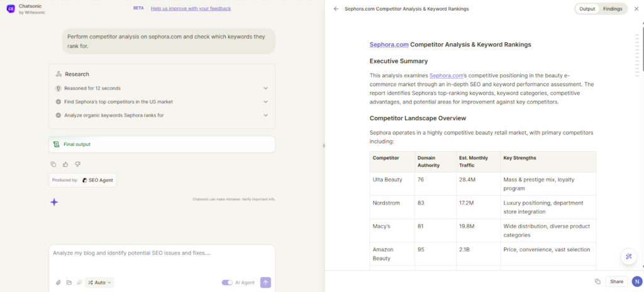
Task: Select the '2.1B' traffic value
Action: [465, 250]
